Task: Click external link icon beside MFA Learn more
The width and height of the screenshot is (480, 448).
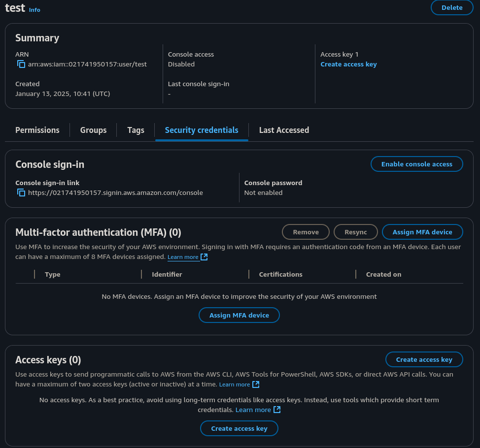Action: click(204, 257)
